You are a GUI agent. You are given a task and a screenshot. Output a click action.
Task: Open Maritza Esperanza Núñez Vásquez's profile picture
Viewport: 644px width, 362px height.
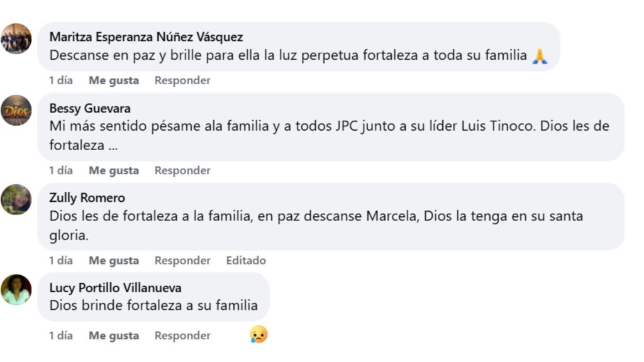pyautogui.click(x=18, y=38)
